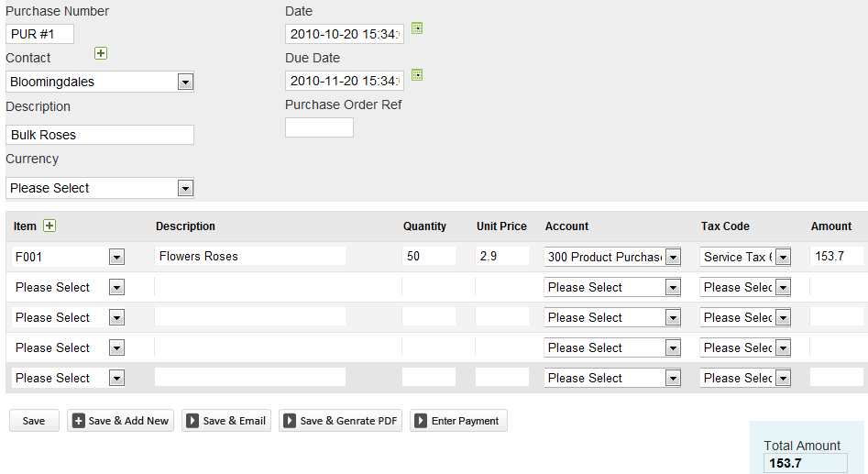Click the Purchase Number field
Image resolution: width=868 pixels, height=474 pixels.
(x=39, y=34)
